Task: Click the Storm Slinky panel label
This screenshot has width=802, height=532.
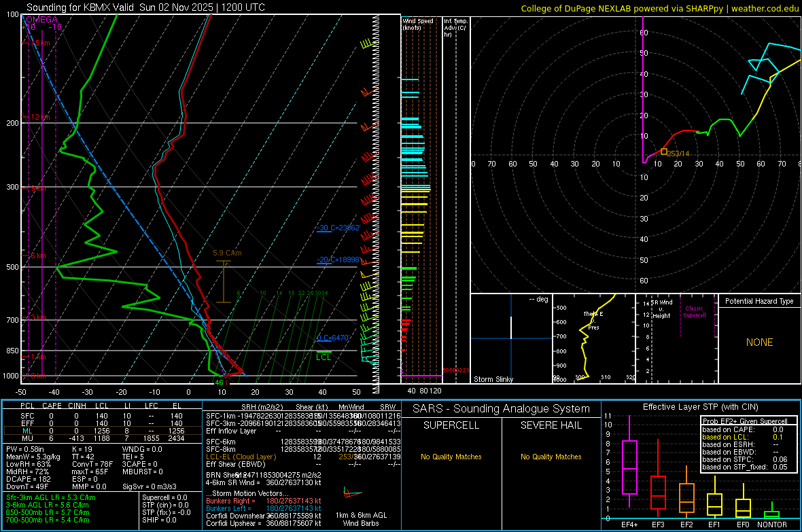Action: tap(493, 379)
